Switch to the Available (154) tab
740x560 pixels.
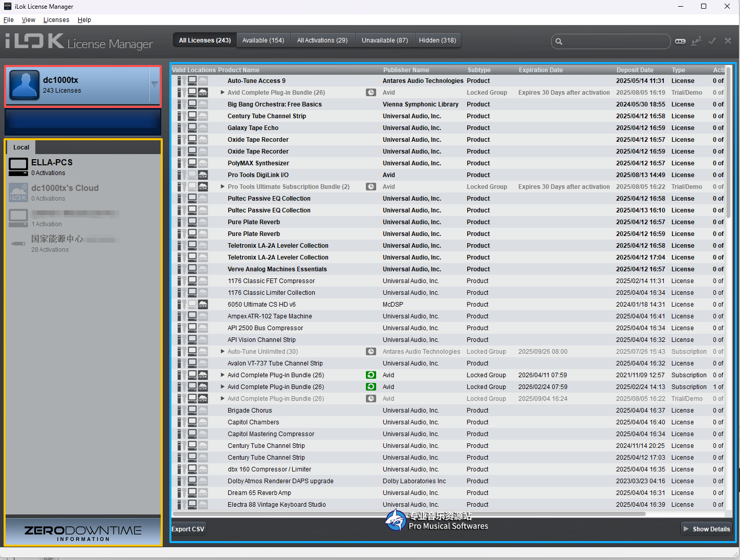coord(263,40)
